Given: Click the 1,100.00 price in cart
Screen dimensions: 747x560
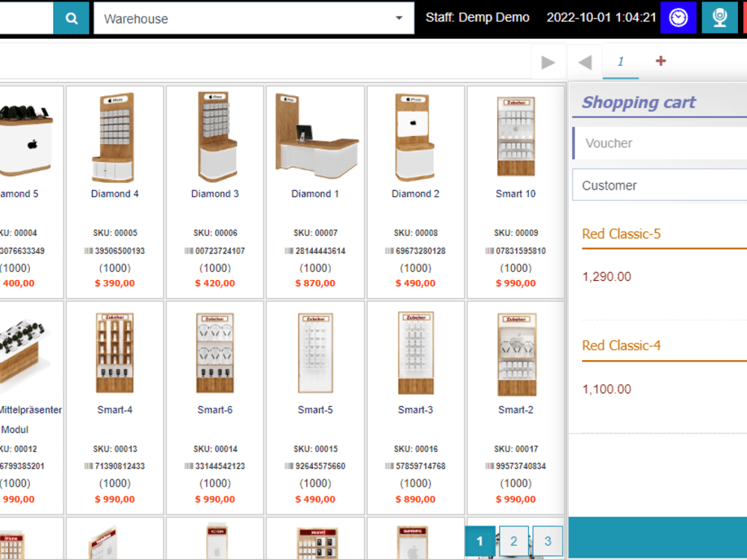Looking at the screenshot, I should (x=607, y=389).
